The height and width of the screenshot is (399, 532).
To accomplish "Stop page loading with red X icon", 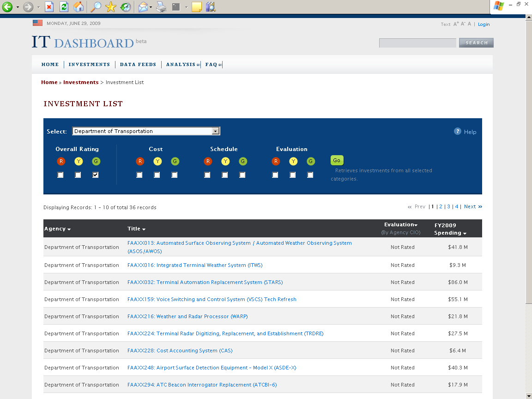I will 49,7.
